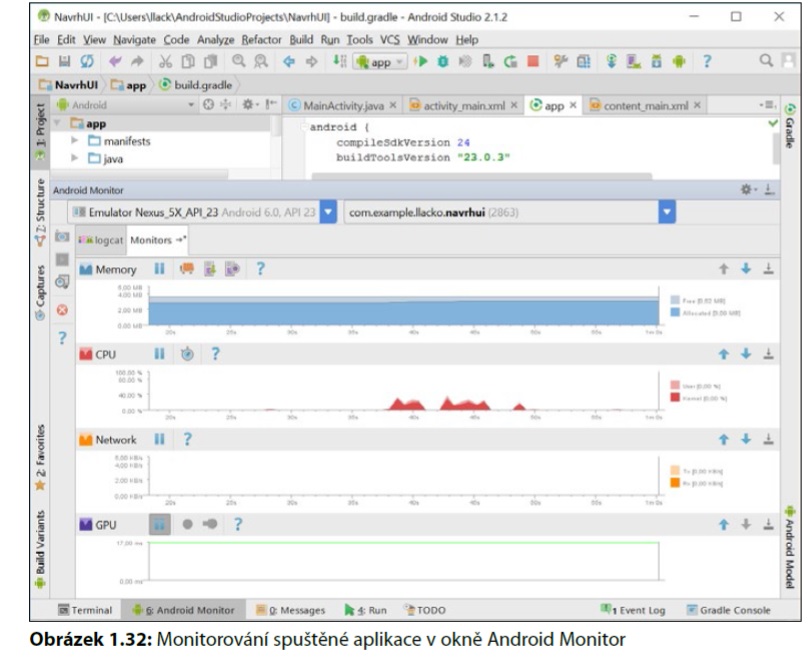The image size is (808, 659).
Task: Open the Gradle side panel
Action: click(789, 126)
